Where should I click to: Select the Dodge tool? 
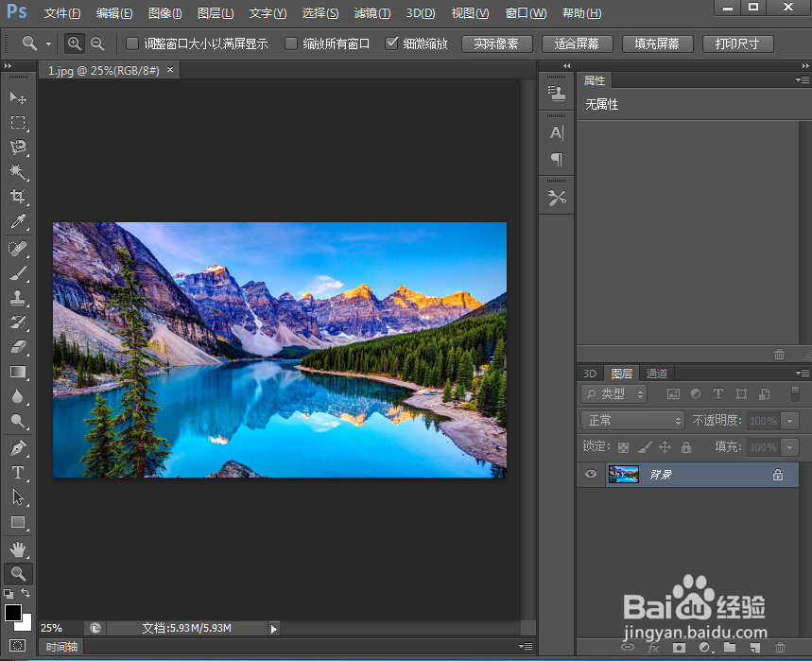tap(18, 421)
